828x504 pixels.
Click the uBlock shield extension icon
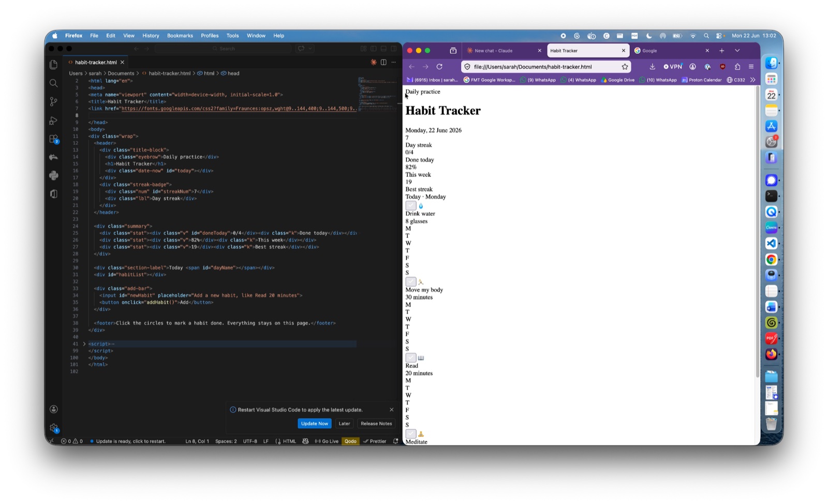tap(722, 66)
